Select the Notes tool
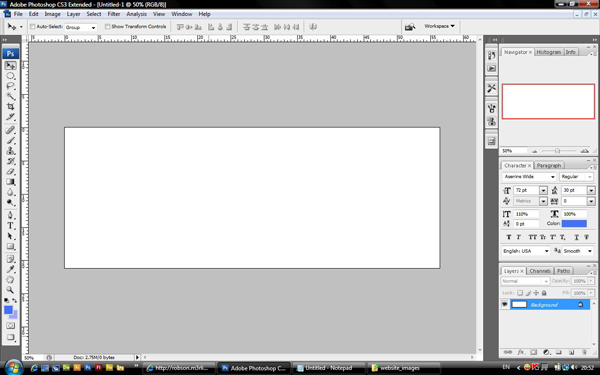This screenshot has height=375, width=600. pyautogui.click(x=11, y=259)
